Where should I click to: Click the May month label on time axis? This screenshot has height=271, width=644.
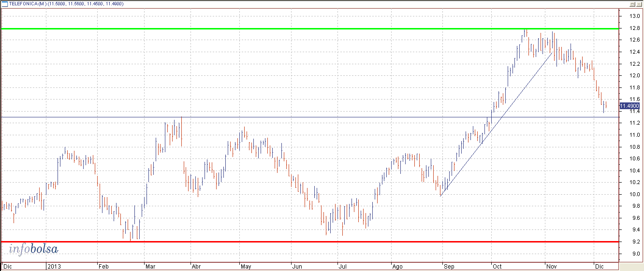click(246, 266)
